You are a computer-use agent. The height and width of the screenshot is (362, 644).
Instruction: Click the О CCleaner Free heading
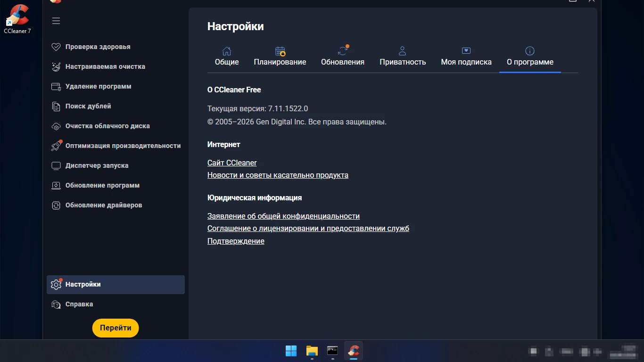[234, 90]
